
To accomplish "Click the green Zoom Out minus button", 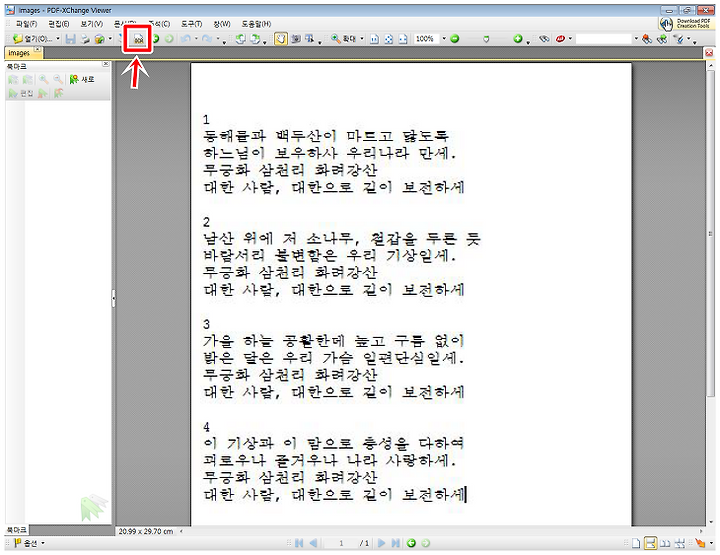I will tap(455, 39).
